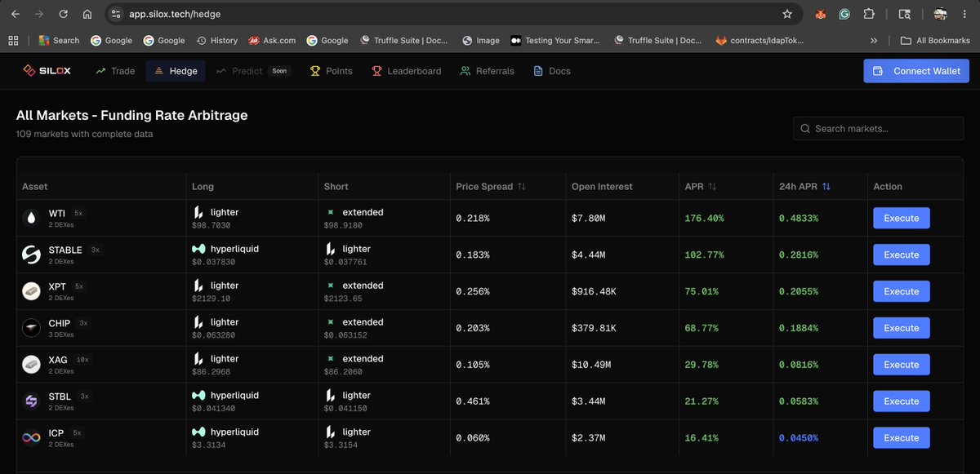Click the Connect Wallet button
Image resolution: width=980 pixels, height=474 pixels.
pyautogui.click(x=916, y=71)
